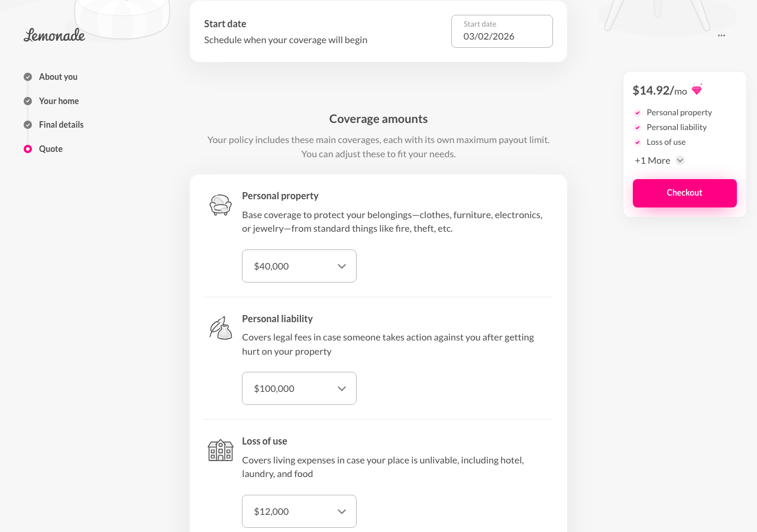This screenshot has width=757, height=532.
Task: Click the Start date field showing 03/02/2026
Action: tap(502, 31)
